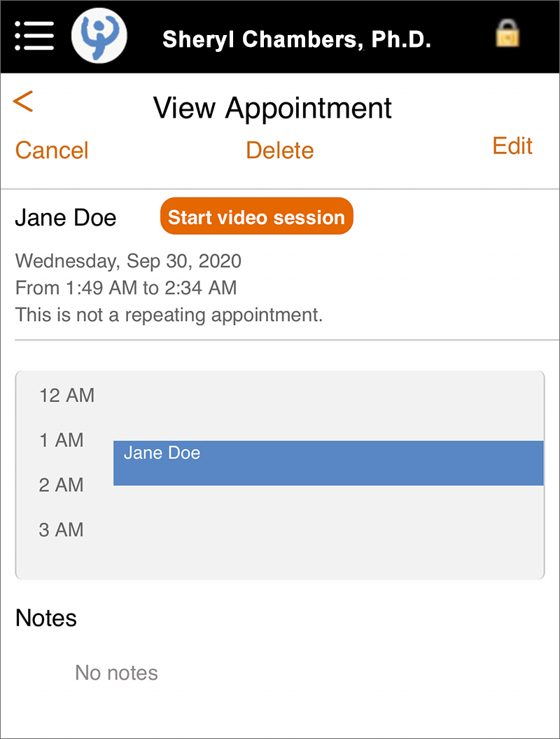Screen dimensions: 560x739
Task: Select the Wednesday, Sep 30, 2020 date
Action: 128,261
